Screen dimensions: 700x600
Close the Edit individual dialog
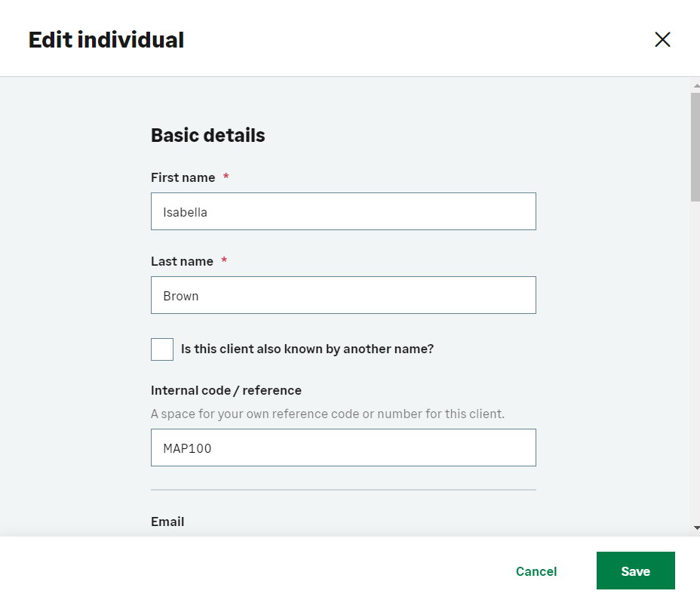662,39
